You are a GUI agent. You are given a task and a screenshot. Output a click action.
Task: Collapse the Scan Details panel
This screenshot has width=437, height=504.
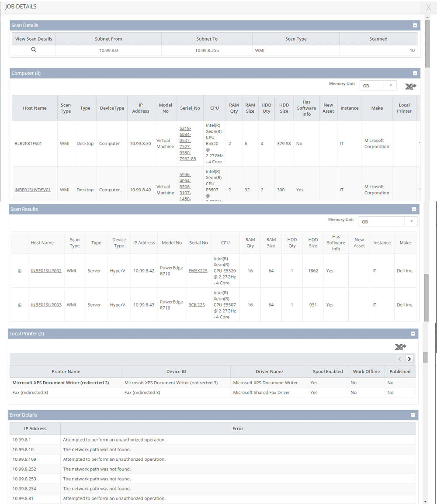[415, 26]
